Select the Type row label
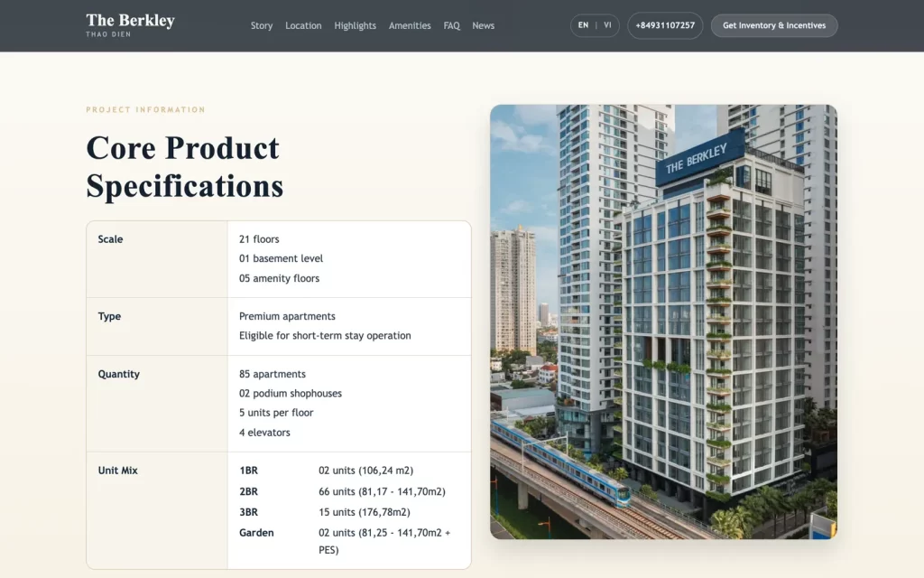The width and height of the screenshot is (924, 578). pos(109,316)
